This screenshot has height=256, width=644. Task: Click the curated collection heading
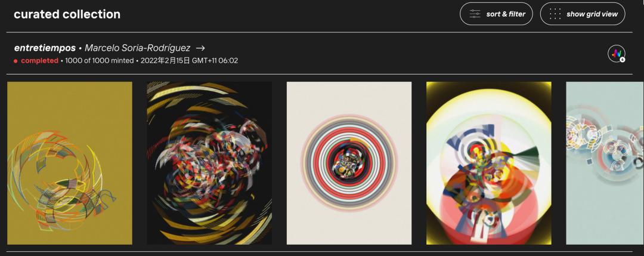[x=67, y=14]
